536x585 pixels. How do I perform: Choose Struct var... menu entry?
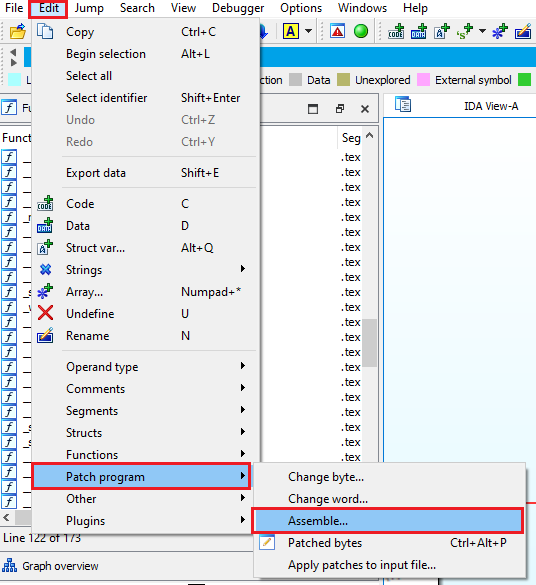point(145,248)
